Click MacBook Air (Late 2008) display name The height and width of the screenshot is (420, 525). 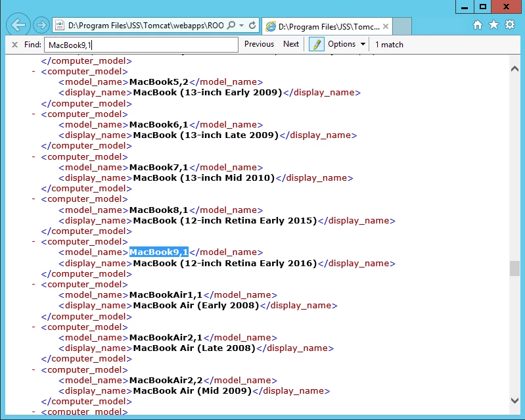tap(194, 348)
